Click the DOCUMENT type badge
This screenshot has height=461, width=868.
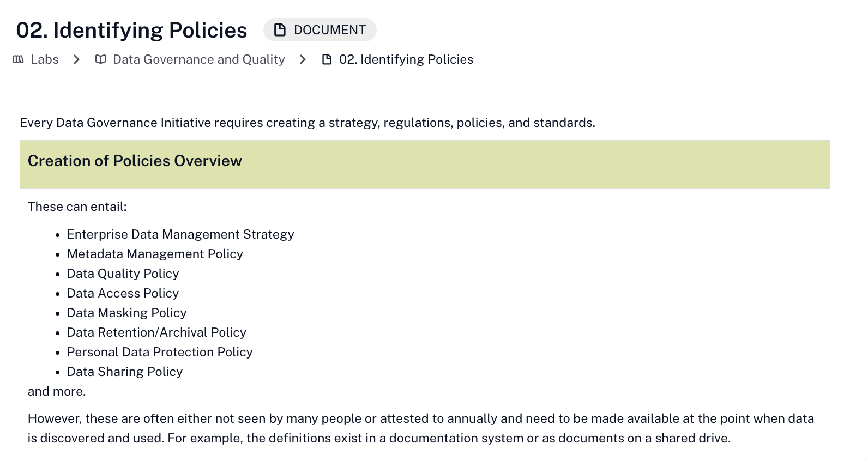[320, 30]
